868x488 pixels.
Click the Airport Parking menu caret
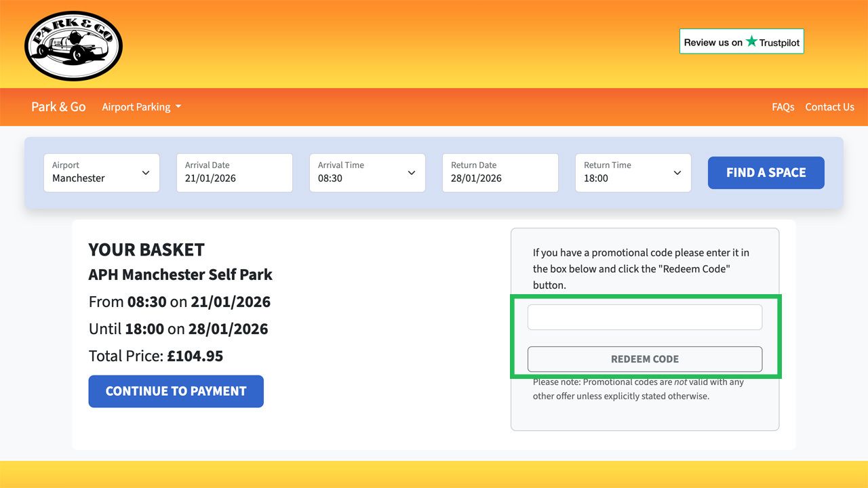(x=179, y=106)
